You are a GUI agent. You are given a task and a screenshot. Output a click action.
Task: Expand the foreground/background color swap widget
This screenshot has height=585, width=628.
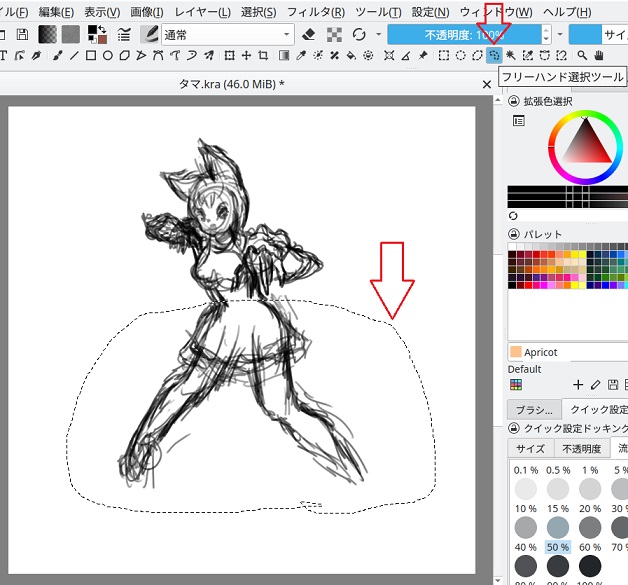click(x=97, y=34)
